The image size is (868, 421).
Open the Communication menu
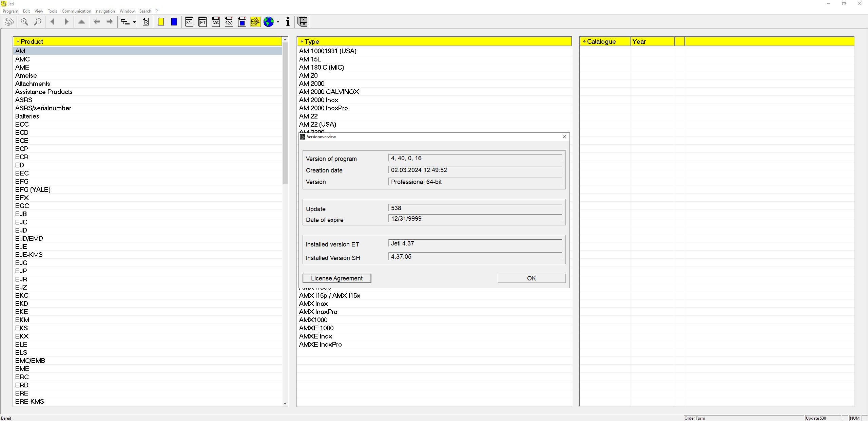[76, 11]
